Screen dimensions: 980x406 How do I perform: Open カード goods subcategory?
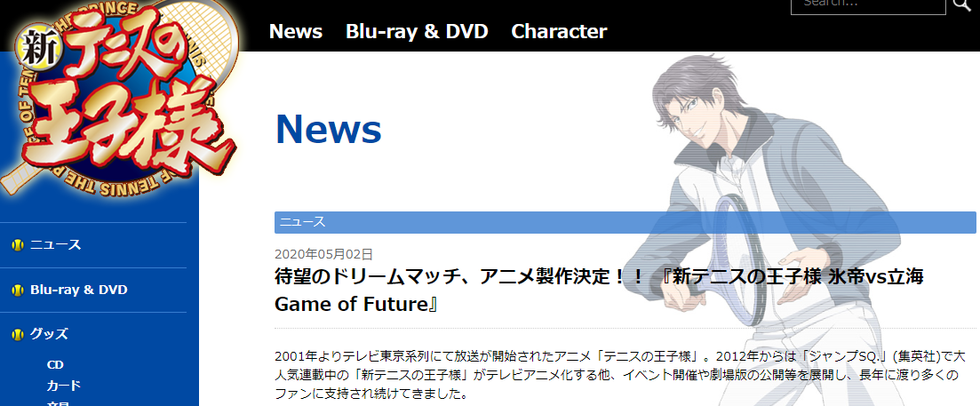pyautogui.click(x=64, y=386)
